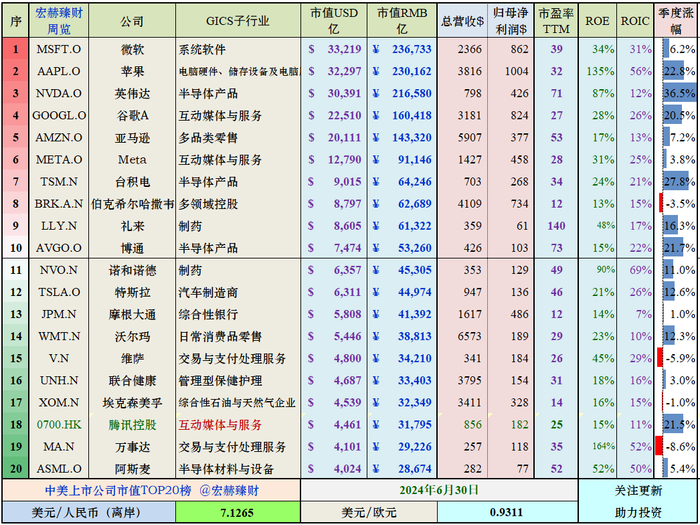
Task: Click the TSLA.O ticker cell
Action: pyautogui.click(x=59, y=292)
